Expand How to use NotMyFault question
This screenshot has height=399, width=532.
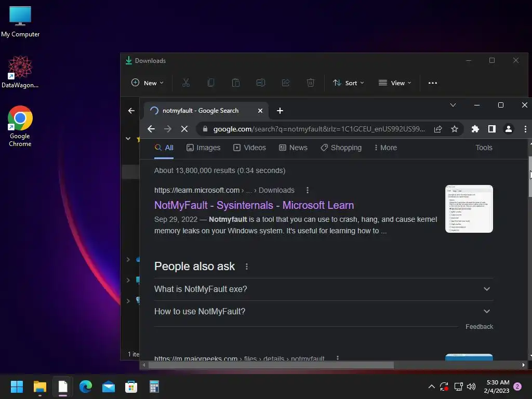click(323, 312)
